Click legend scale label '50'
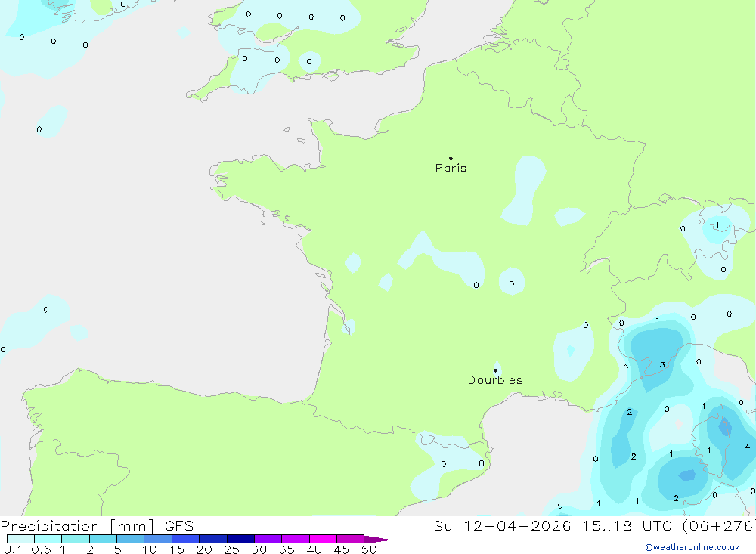This screenshot has width=756, height=554. (370, 549)
